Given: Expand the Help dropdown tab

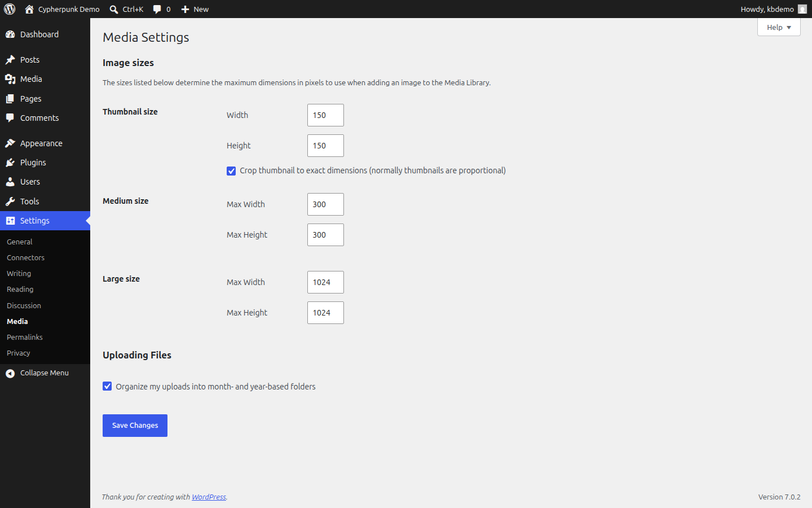Looking at the screenshot, I should coord(779,27).
